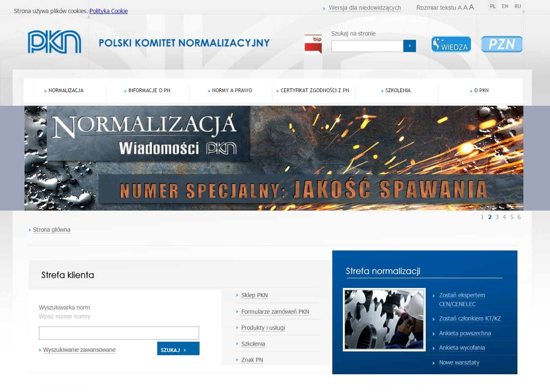This screenshot has width=550, height=392.
Task: Open Nowe warsztaty link
Action: [x=459, y=362]
